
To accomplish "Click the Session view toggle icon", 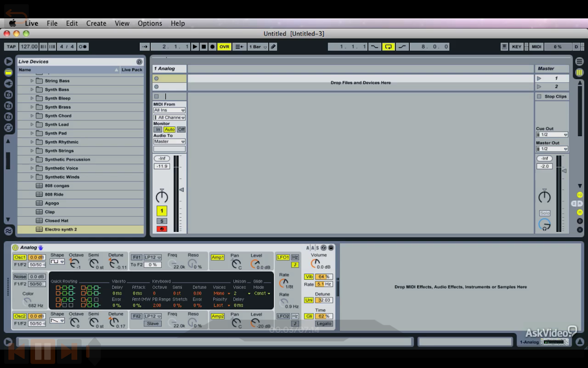I will pyautogui.click(x=579, y=72).
